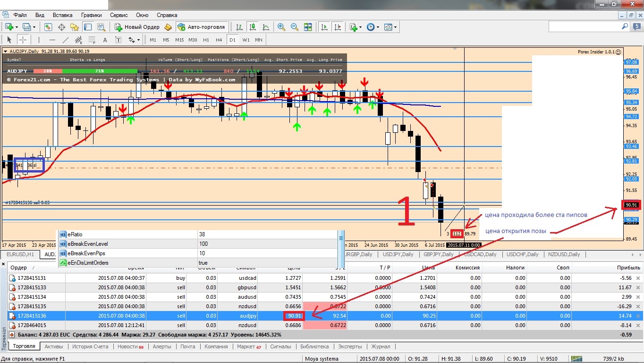The width and height of the screenshot is (644, 363).
Task: Toggle the Авто-торговля button
Action: pyautogui.click(x=202, y=27)
